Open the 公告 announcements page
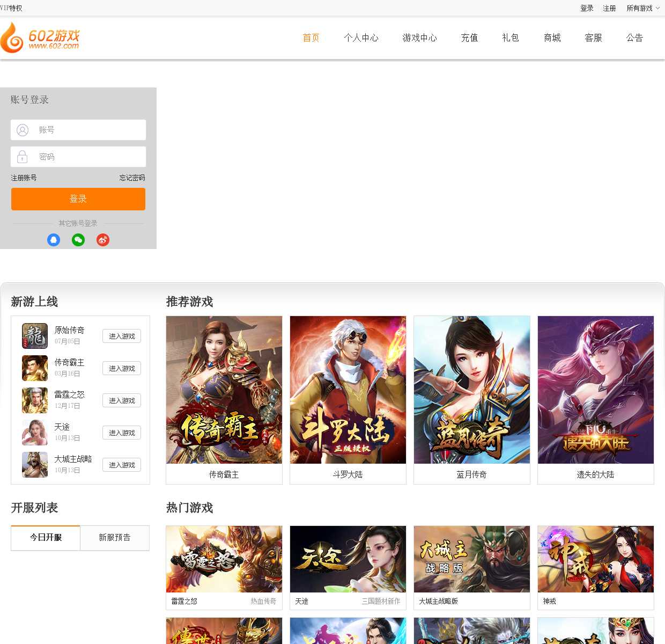This screenshot has width=665, height=644. (634, 38)
